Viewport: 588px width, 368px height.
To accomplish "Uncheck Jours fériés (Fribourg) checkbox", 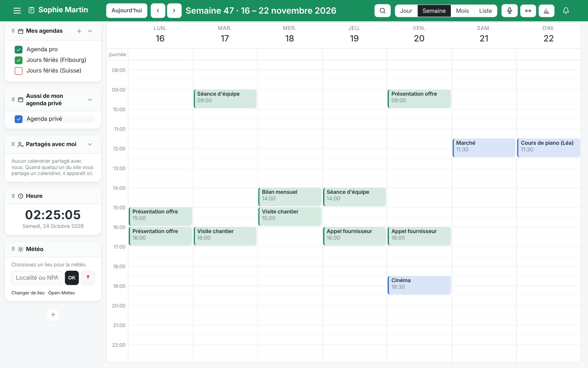I will click(19, 60).
